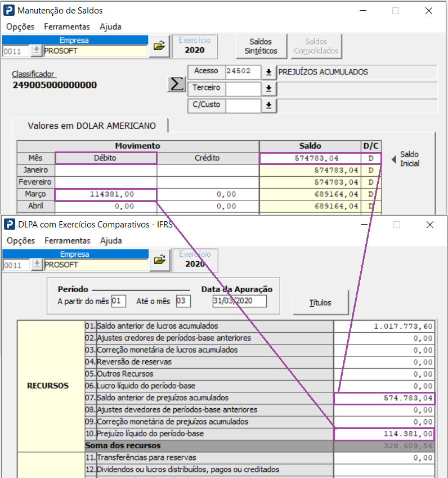This screenshot has height=478, width=448.
Task: Focus Data da Apuração field 31/03/2020
Action: click(x=240, y=301)
